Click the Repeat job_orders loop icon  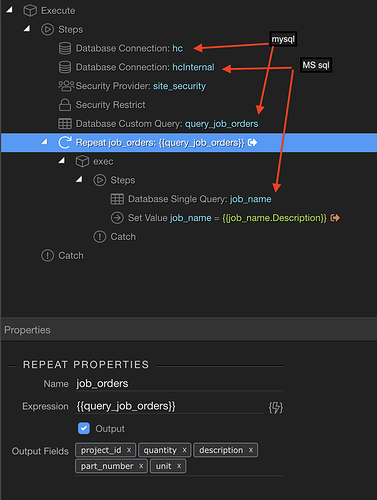click(65, 142)
